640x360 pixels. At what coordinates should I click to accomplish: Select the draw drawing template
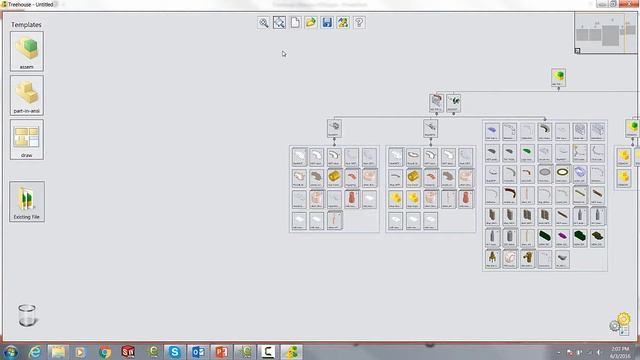click(x=27, y=140)
